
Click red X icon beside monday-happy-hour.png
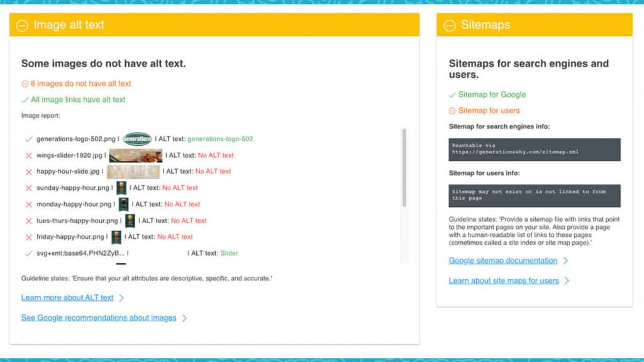point(28,204)
